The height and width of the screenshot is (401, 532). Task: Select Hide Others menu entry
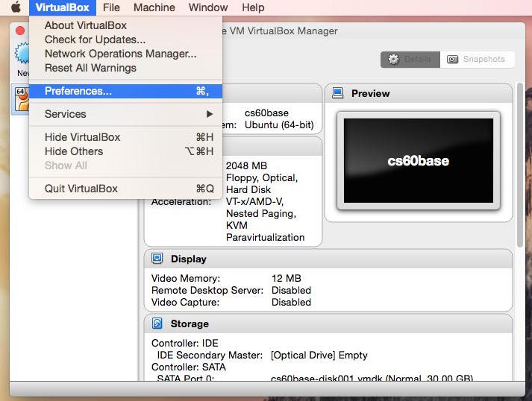point(126,151)
